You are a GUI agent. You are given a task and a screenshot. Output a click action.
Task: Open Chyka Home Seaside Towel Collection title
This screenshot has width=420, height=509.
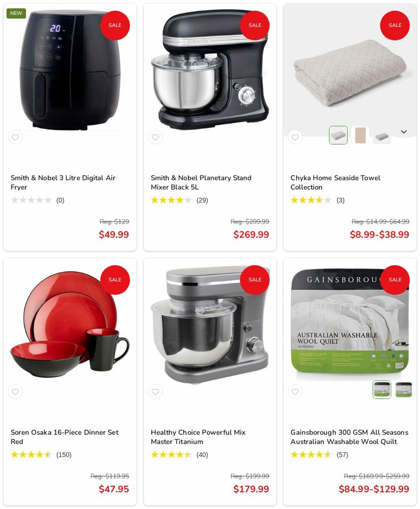335,182
